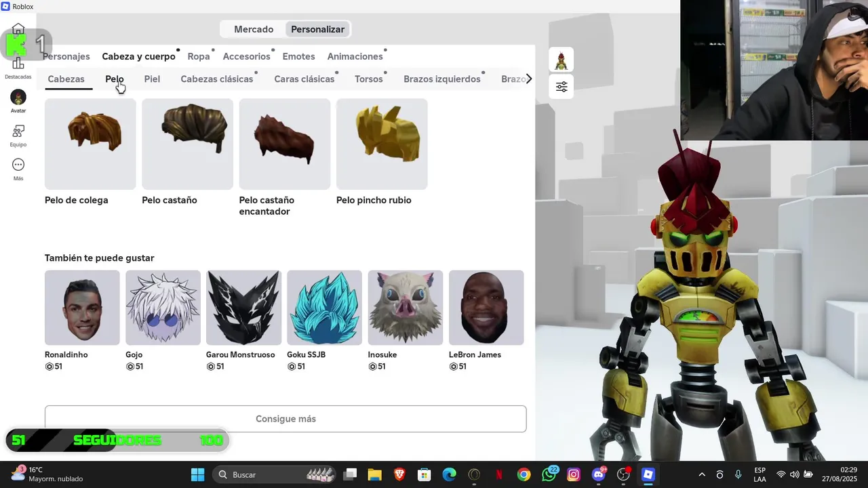The image size is (868, 488).
Task: Launch Google Chrome from taskbar
Action: [524, 474]
